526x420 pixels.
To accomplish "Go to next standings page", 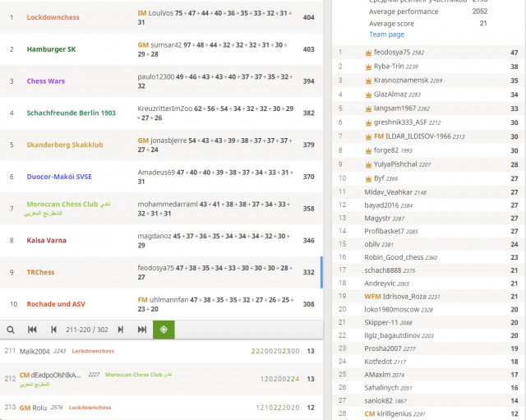I will point(121,330).
